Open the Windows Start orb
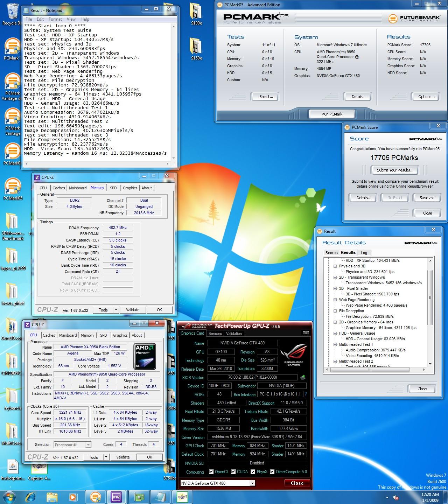The image size is (448, 504). 9,497
